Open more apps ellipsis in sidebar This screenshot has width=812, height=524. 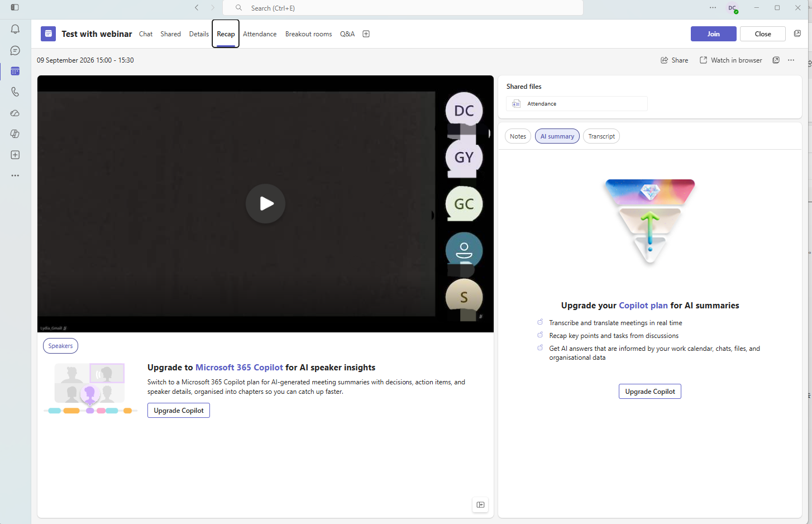(x=15, y=175)
